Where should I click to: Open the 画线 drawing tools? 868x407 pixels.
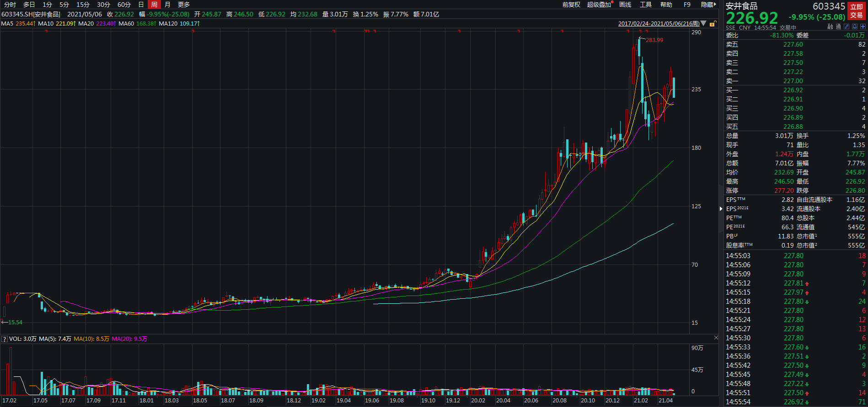click(625, 5)
